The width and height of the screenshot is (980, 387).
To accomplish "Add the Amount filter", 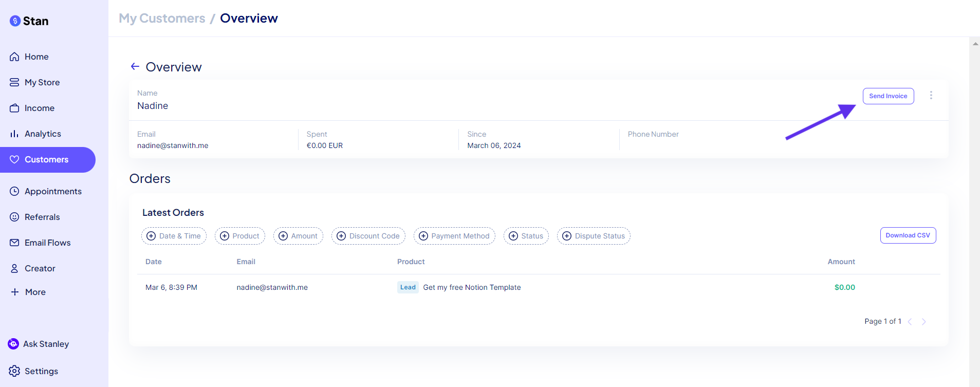I will tap(298, 236).
